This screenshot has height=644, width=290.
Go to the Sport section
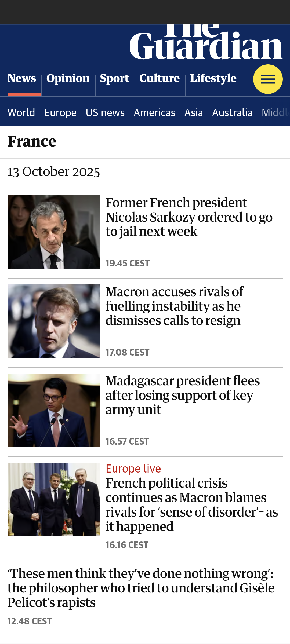114,78
